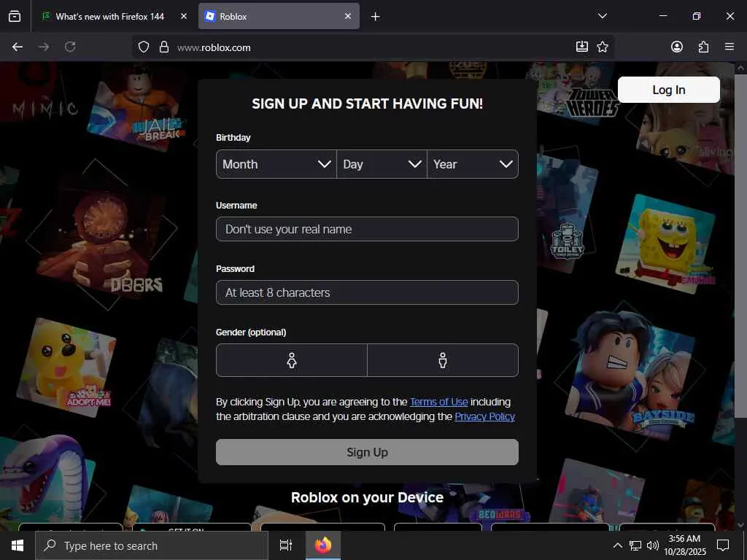Bookmark this page with star icon
The width and height of the screenshot is (747, 560).
(x=603, y=47)
